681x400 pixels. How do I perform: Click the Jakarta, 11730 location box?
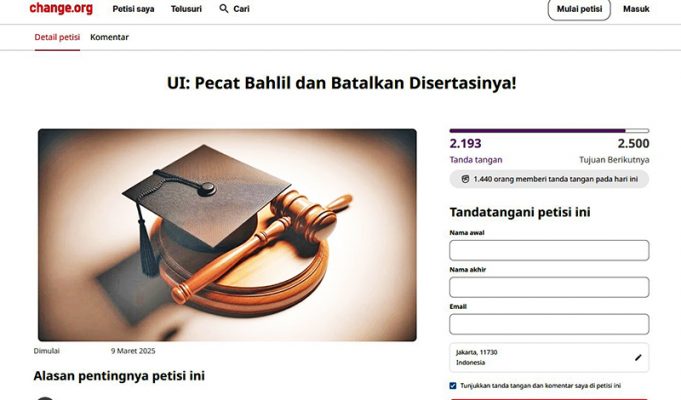point(549,357)
